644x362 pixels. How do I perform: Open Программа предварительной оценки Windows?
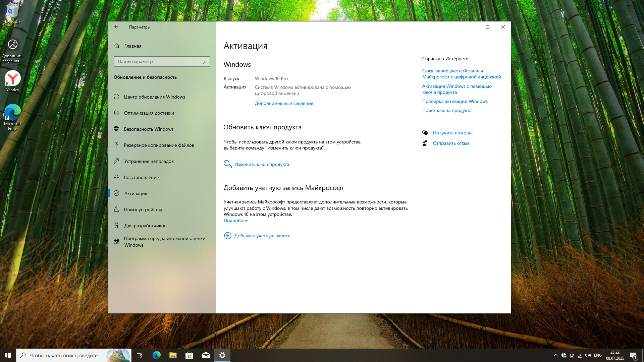(164, 241)
